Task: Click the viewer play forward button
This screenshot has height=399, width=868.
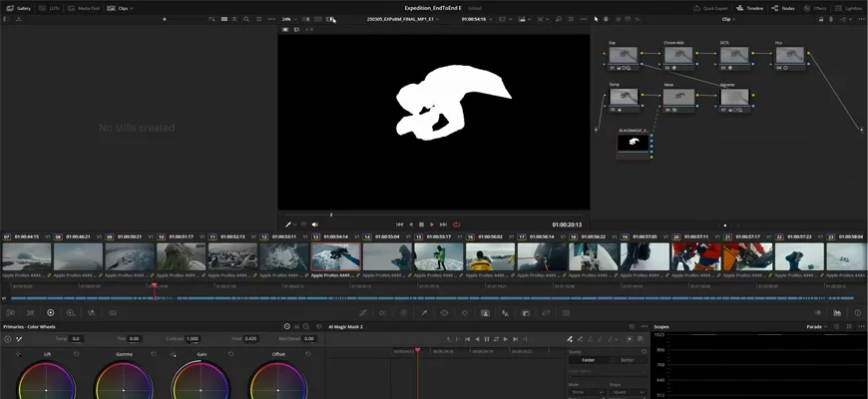Action: coord(432,224)
